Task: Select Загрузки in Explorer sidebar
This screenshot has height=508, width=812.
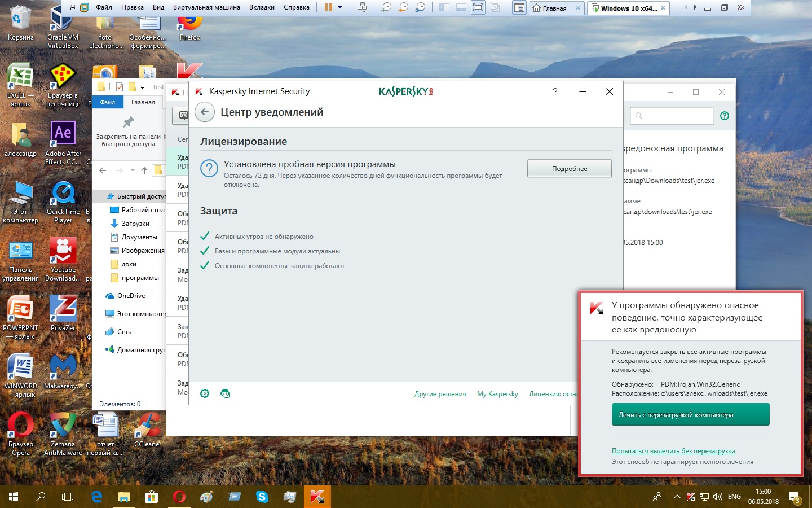Action: 130,224
